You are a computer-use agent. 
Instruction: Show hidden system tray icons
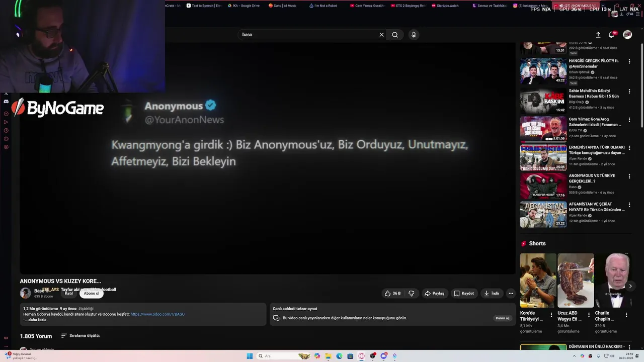575,356
